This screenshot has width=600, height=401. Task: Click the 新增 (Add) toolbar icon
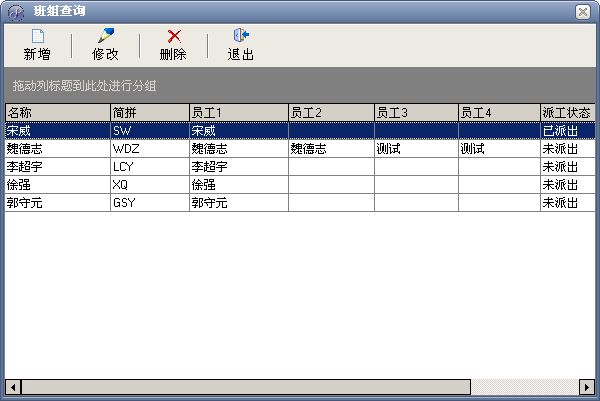(x=38, y=37)
